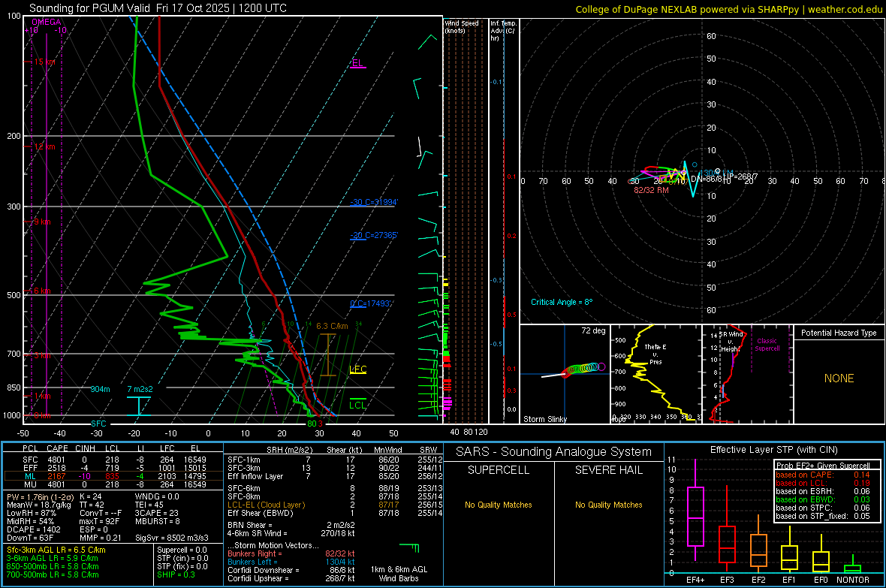
Task: Click the '0 C=17493'' height label
Action: pos(371,303)
